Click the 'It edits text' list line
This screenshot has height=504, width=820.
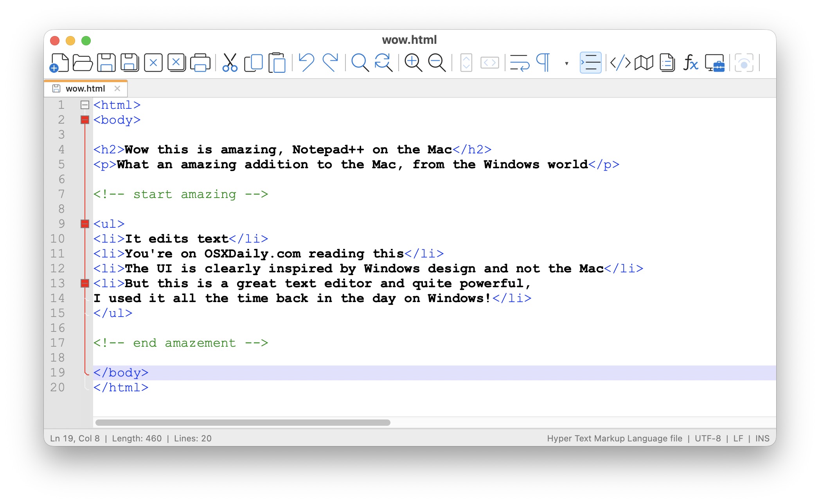pos(181,239)
